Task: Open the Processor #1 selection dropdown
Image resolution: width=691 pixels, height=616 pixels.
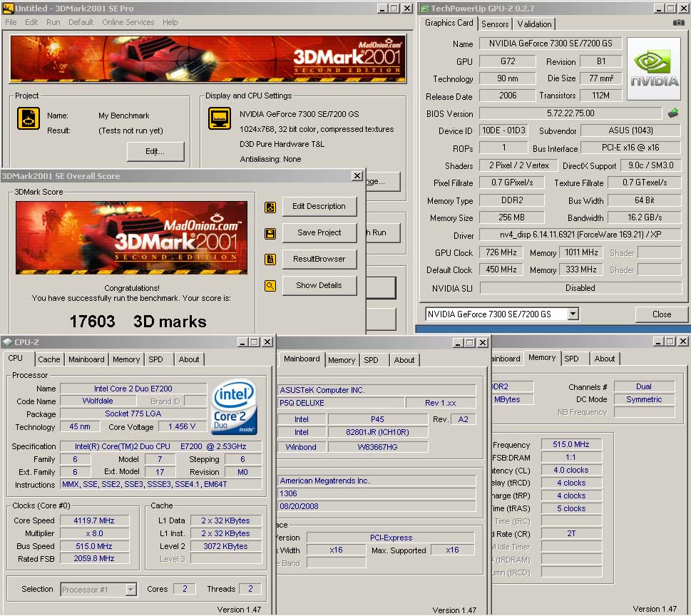Action: [x=131, y=590]
